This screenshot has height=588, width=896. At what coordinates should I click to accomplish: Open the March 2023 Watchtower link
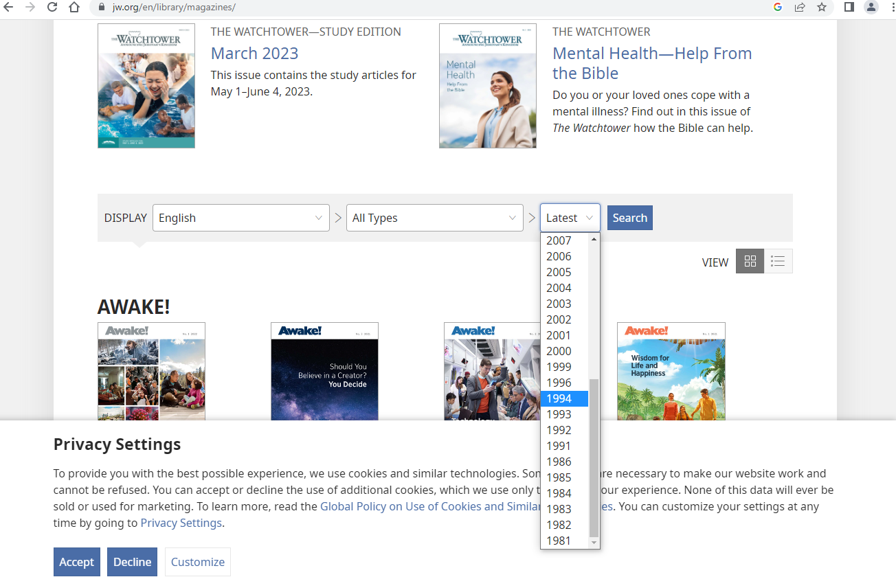click(x=254, y=54)
